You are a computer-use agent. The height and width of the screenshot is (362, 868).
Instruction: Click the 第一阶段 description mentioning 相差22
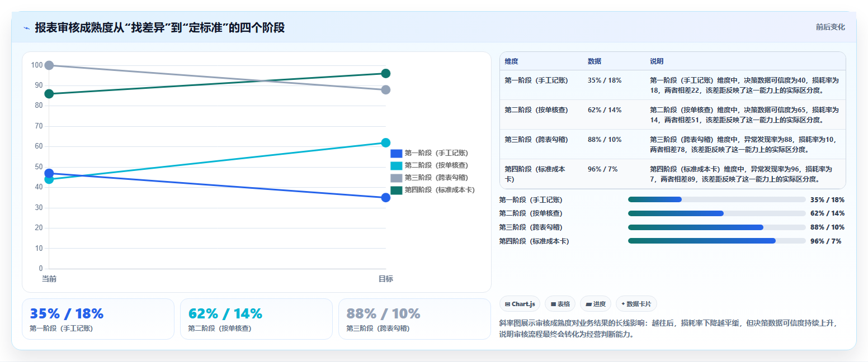(x=744, y=85)
